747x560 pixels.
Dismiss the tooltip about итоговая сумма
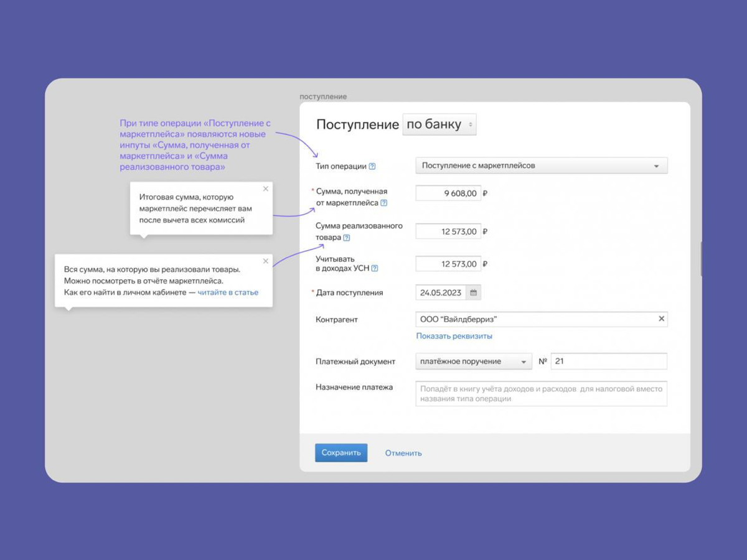(266, 189)
